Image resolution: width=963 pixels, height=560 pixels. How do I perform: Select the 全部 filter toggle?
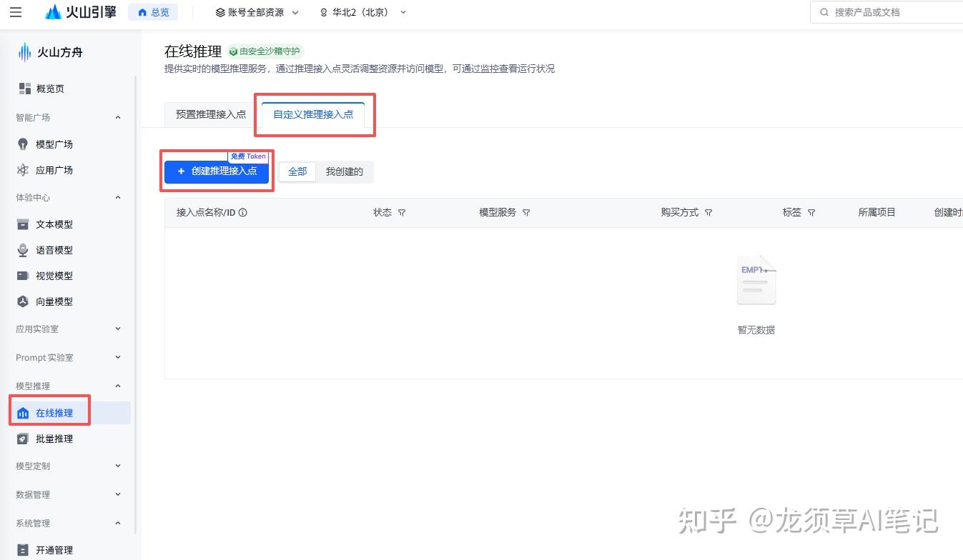click(x=297, y=171)
